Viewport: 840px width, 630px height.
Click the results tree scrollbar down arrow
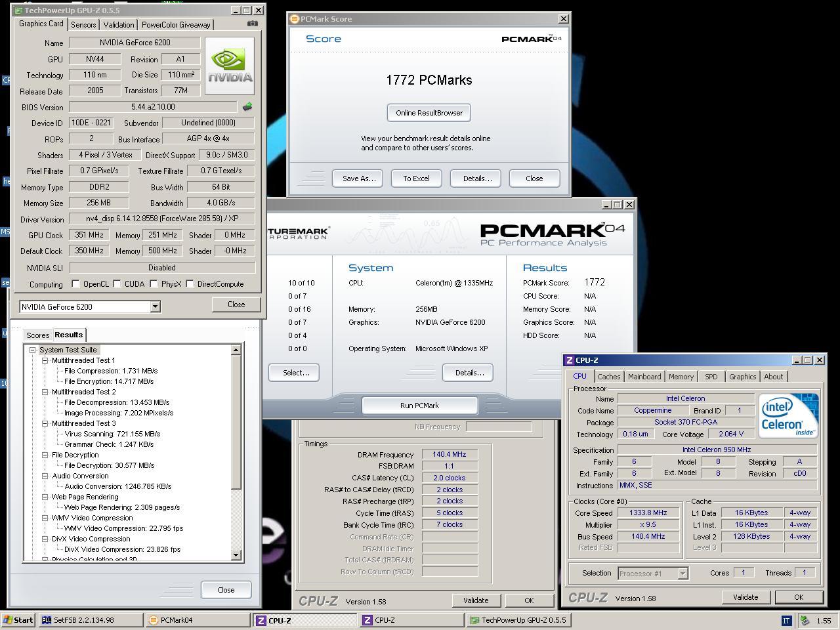coord(236,556)
